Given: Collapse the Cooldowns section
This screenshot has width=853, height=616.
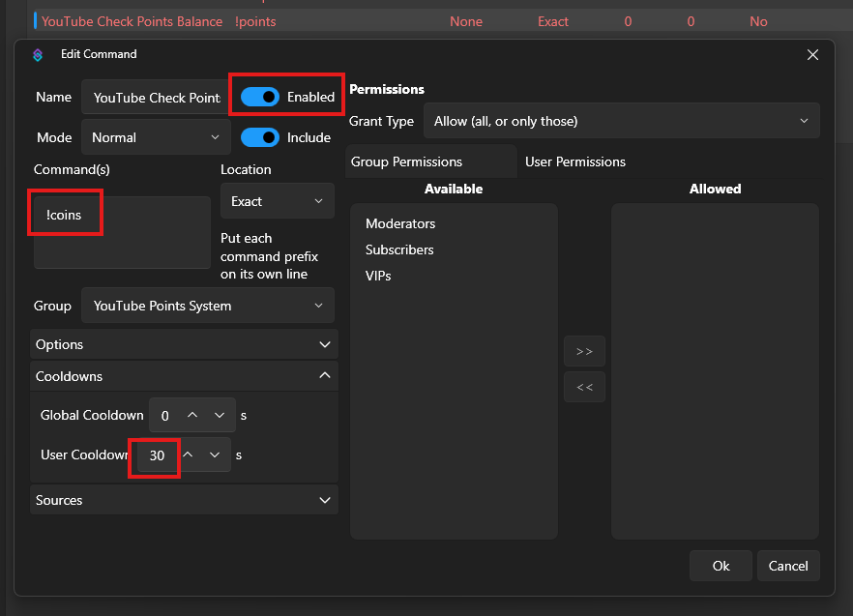Looking at the screenshot, I should click(184, 376).
